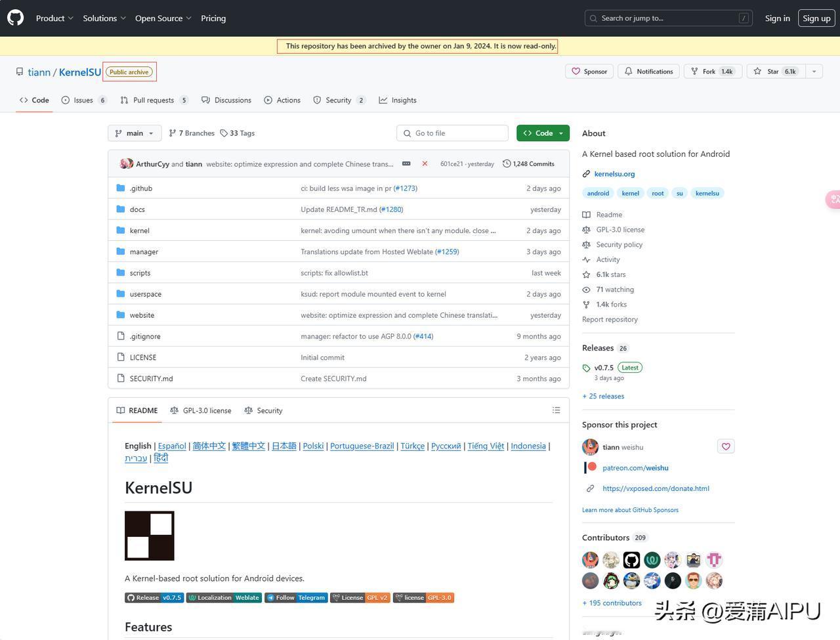Open the LICENSE file
Image resolution: width=840 pixels, height=640 pixels.
(x=143, y=357)
